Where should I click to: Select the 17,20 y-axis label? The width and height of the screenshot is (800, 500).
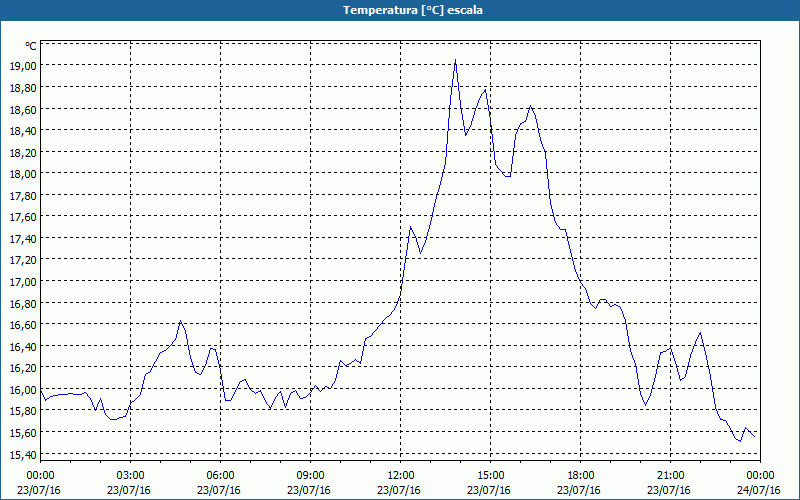[x=23, y=260]
